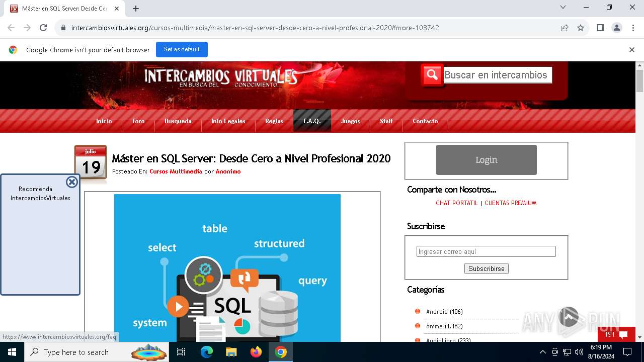The image size is (644, 362).
Task: Open the Cursos Multimedia category link
Action: click(x=176, y=171)
